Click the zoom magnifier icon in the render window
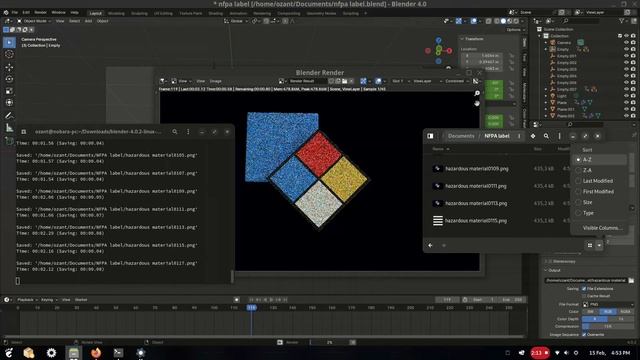The width and height of the screenshot is (640, 360). tap(477, 93)
